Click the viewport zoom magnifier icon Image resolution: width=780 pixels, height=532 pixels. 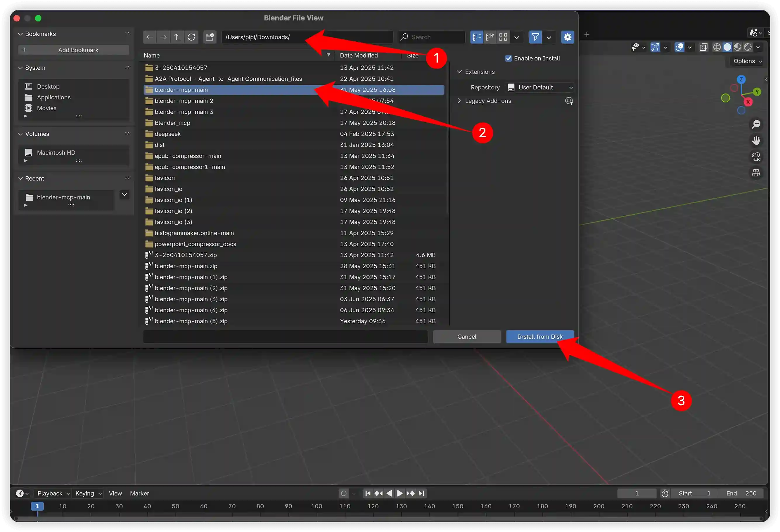(x=756, y=124)
